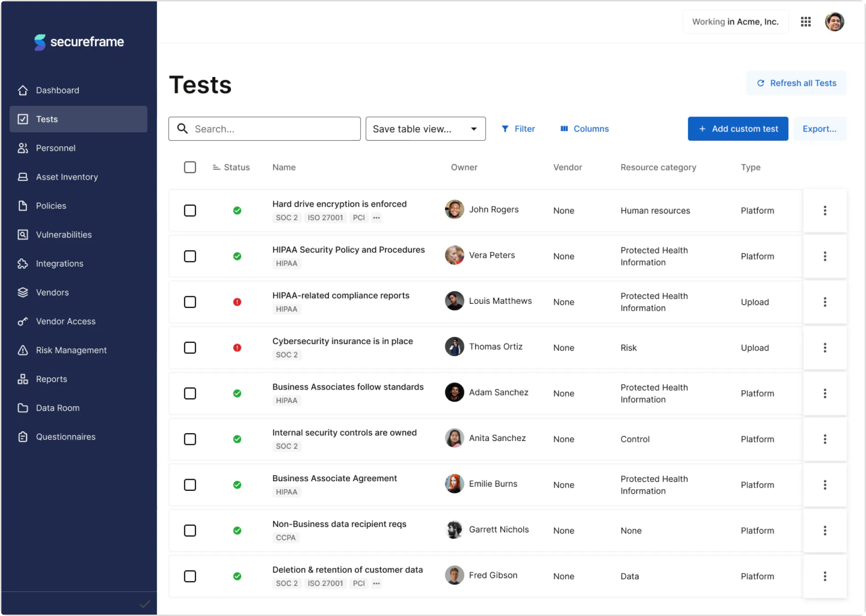The image size is (866, 616).
Task: Click the user profile avatar
Action: pos(834,22)
